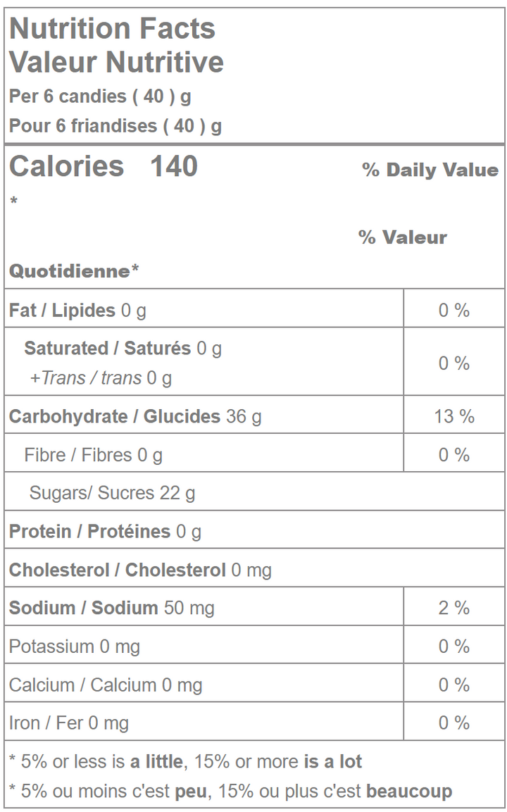Click the 2 % sodium daily value cell
This screenshot has width=507, height=812.
(453, 608)
